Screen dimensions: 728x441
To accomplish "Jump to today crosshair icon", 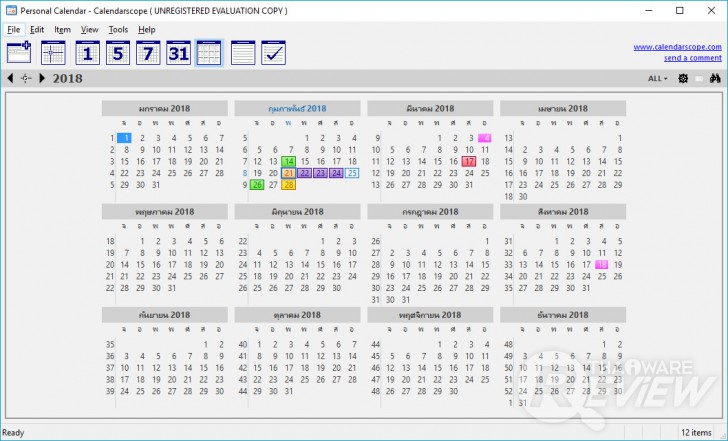I will point(26,78).
